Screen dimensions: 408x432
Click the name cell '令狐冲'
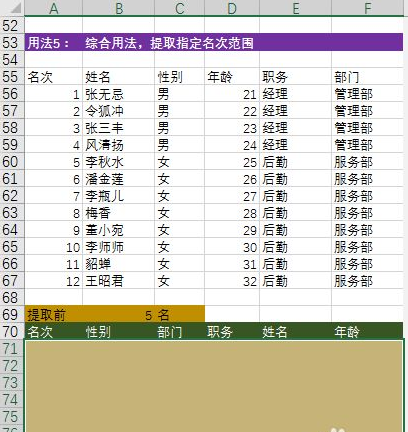(119, 110)
